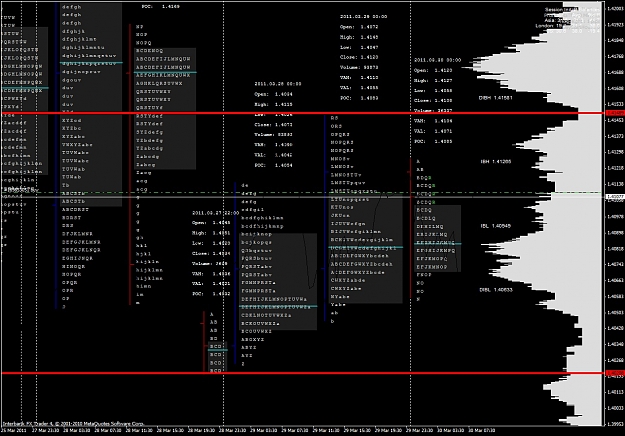Click the 29 Mar 15:30 time axis label
The image size is (625, 436).
358,430
